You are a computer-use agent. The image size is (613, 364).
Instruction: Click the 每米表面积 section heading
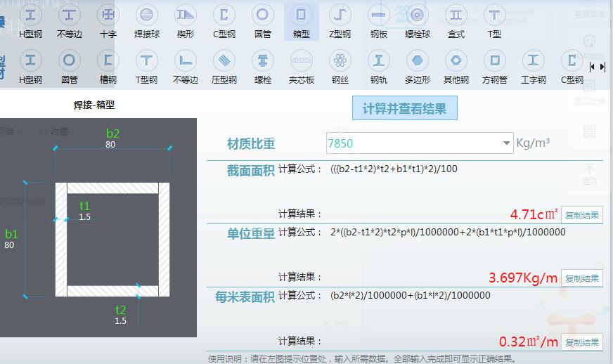pos(245,297)
